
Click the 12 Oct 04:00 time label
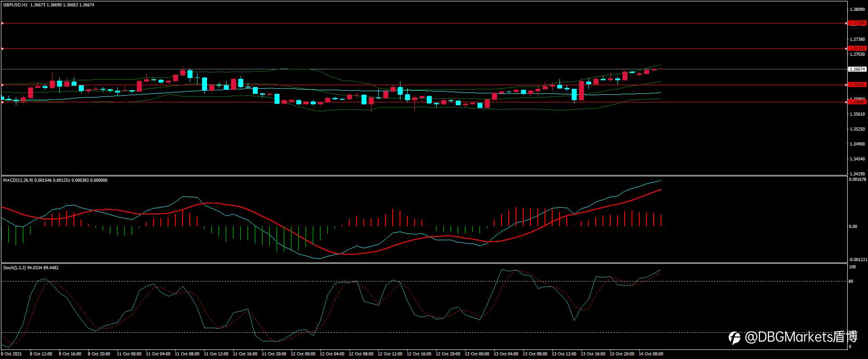coord(332,354)
